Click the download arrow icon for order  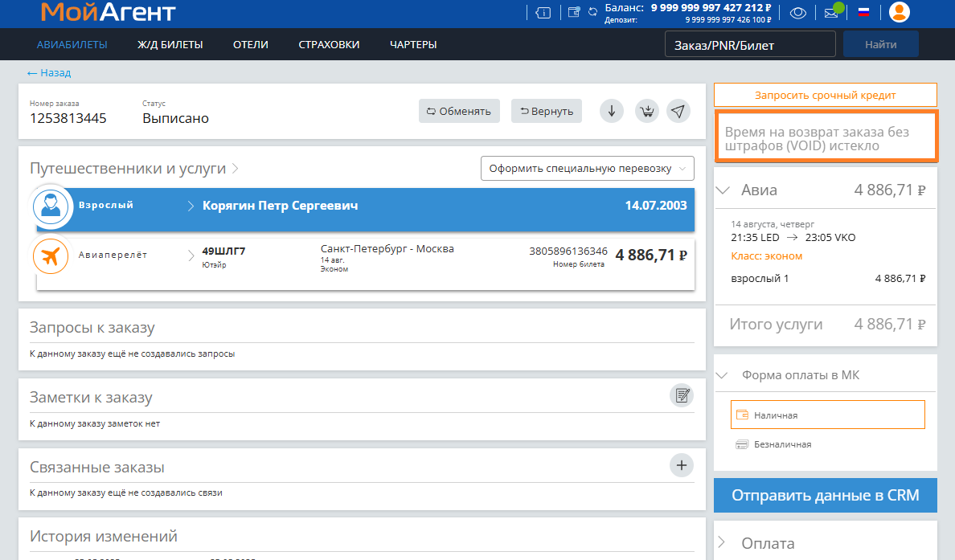tap(612, 111)
